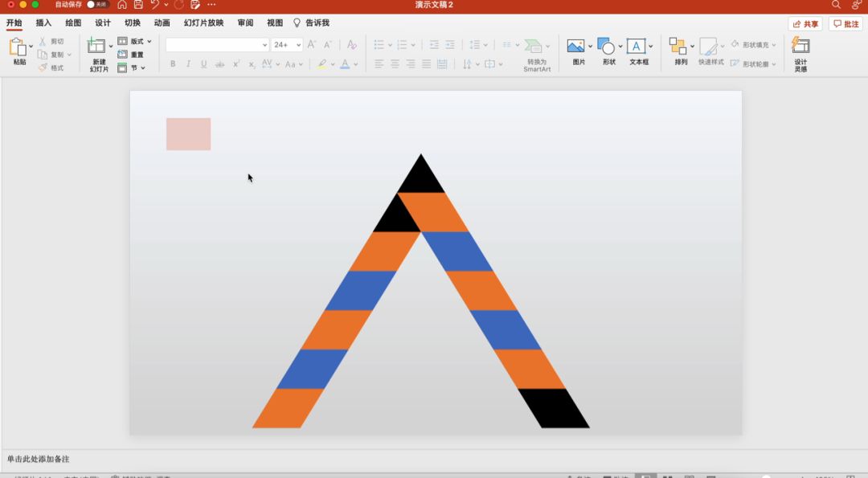The height and width of the screenshot is (478, 868).
Task: Open the Review (审阅) tab
Action: (245, 22)
